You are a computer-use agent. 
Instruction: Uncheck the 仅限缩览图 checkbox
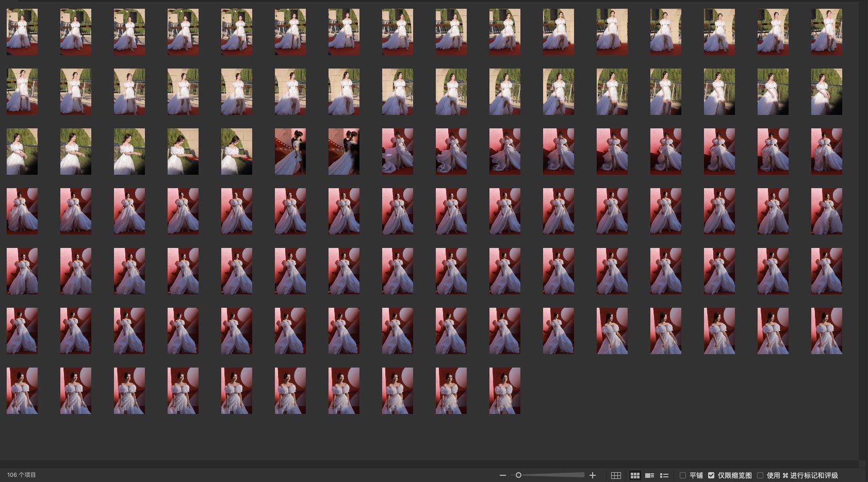711,475
